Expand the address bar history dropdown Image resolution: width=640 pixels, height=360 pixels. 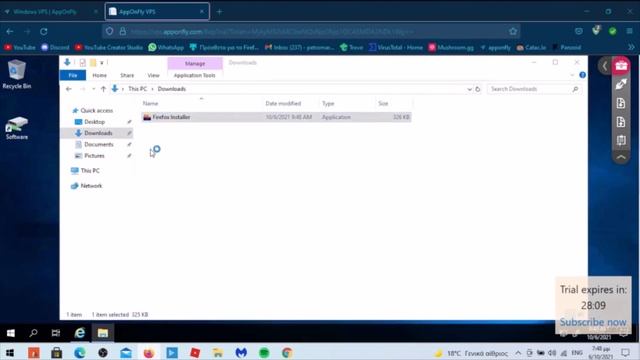point(469,89)
